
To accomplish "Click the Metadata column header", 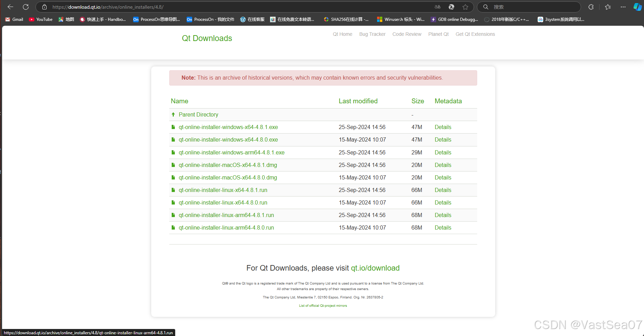I will point(448,101).
